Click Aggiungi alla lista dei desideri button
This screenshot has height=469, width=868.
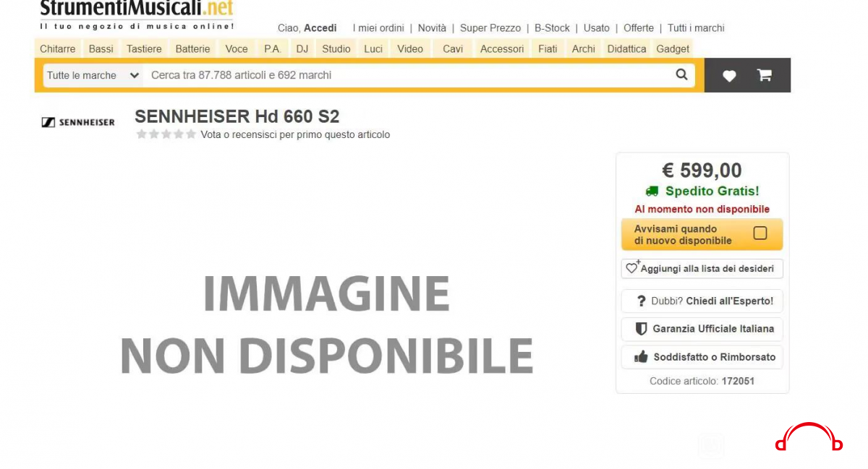pos(702,268)
